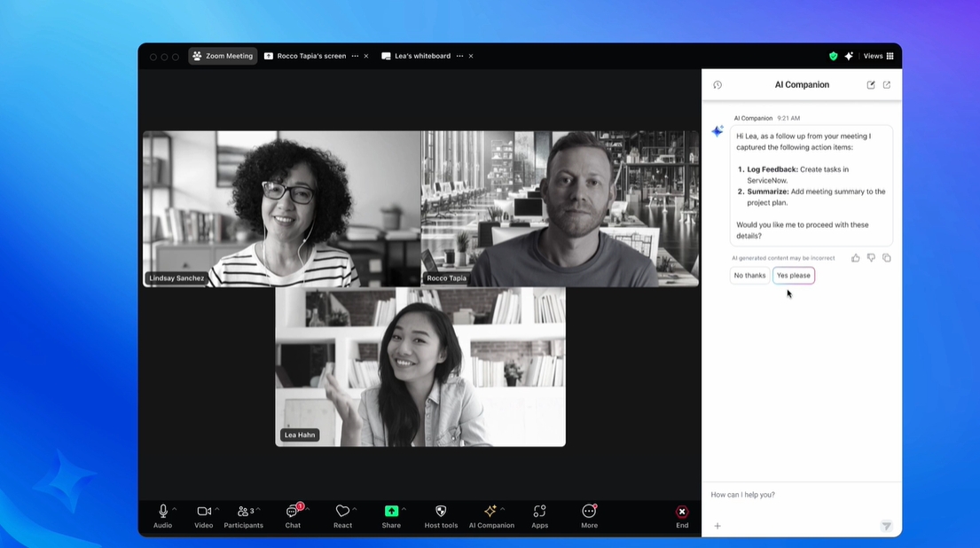Click the Yes please button
The height and width of the screenshot is (548, 980).
(793, 276)
